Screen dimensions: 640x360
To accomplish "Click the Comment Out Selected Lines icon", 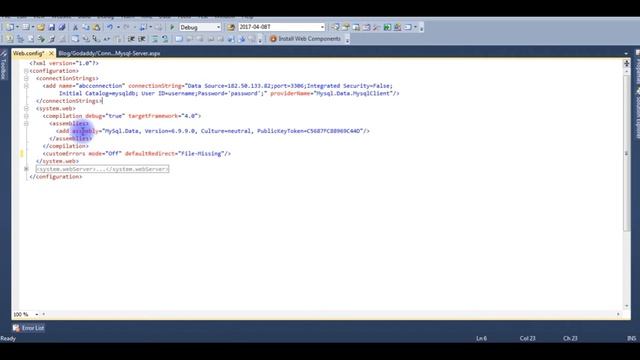I will 154,39.
